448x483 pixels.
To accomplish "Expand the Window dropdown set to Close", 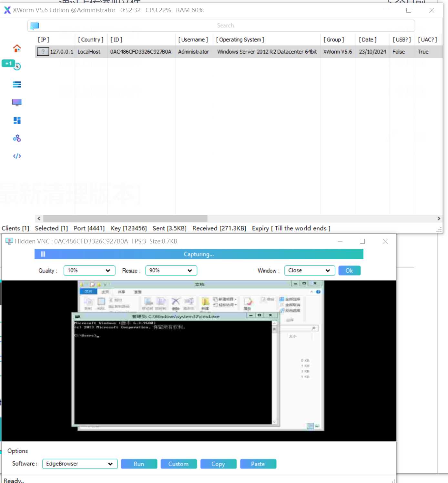I will pos(310,271).
